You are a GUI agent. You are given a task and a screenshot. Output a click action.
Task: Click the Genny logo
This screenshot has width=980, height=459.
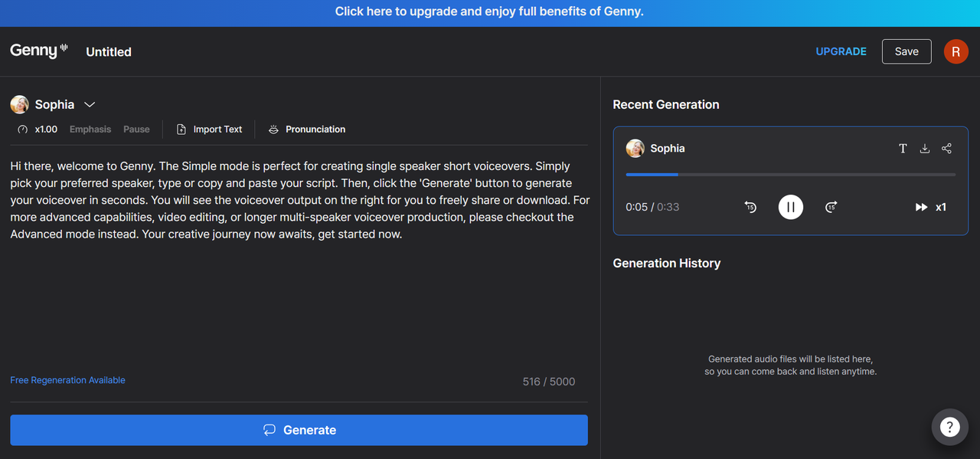click(39, 51)
